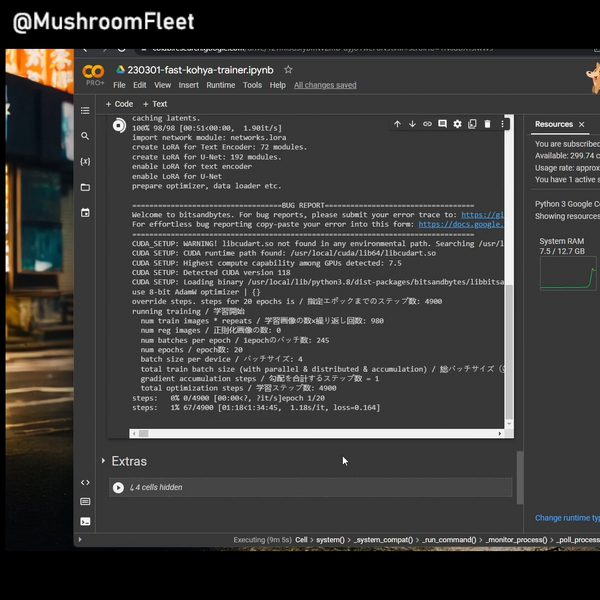Viewport: 600px width, 600px height.
Task: Click _system_compat() in the breadcrumb
Action: point(383,540)
